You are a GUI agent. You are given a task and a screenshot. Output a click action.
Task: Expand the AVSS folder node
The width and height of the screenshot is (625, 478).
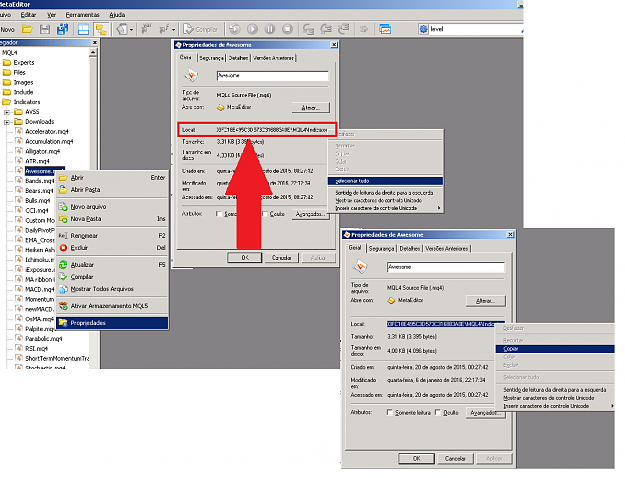(x=7, y=112)
